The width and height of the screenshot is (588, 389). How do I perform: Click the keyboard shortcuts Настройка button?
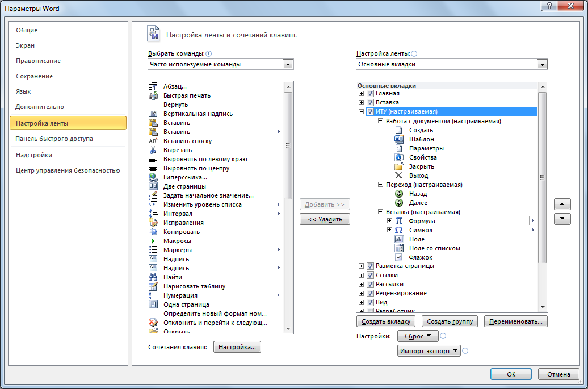click(x=237, y=347)
